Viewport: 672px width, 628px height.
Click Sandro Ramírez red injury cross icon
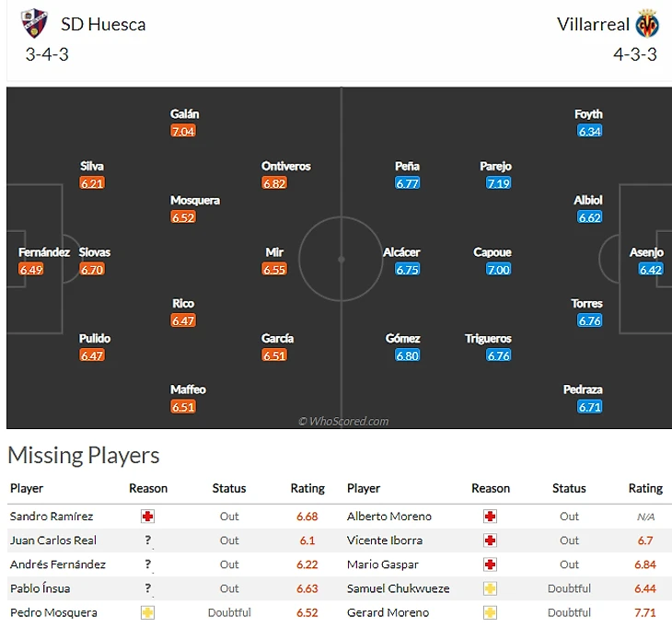click(148, 517)
